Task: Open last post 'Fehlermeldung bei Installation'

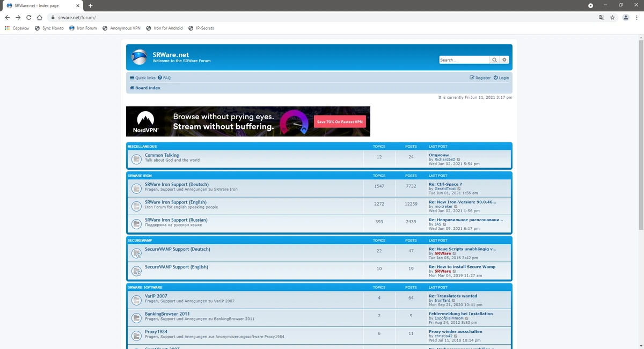Action: pyautogui.click(x=460, y=314)
